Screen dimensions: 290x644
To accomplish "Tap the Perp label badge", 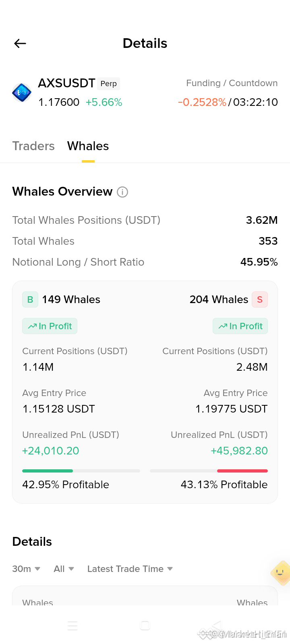I will (x=109, y=84).
